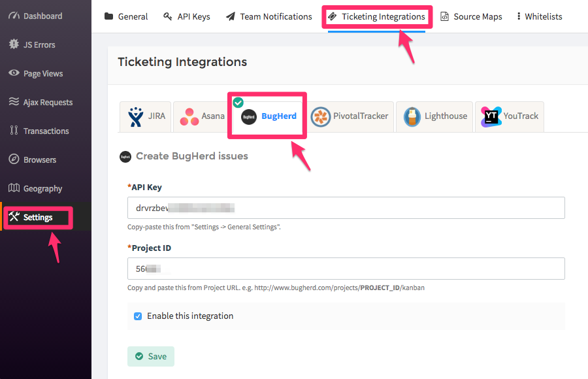Open the Whitelists tab
The height and width of the screenshot is (379, 588).
pos(540,16)
